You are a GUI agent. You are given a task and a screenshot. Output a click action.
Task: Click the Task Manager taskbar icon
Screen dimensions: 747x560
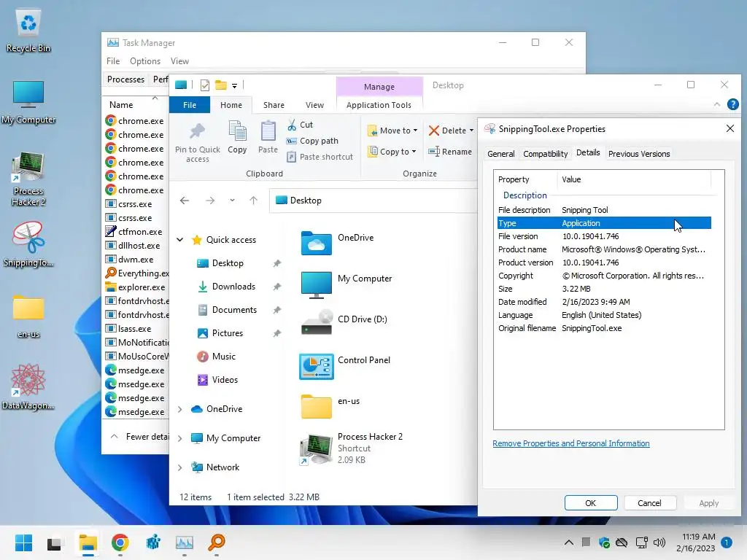point(185,542)
